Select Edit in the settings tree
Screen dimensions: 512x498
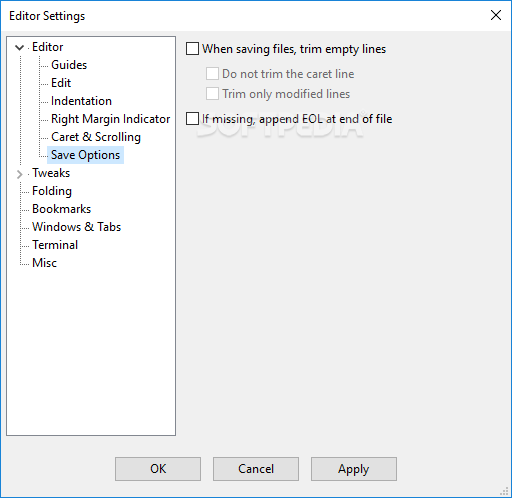tap(61, 83)
